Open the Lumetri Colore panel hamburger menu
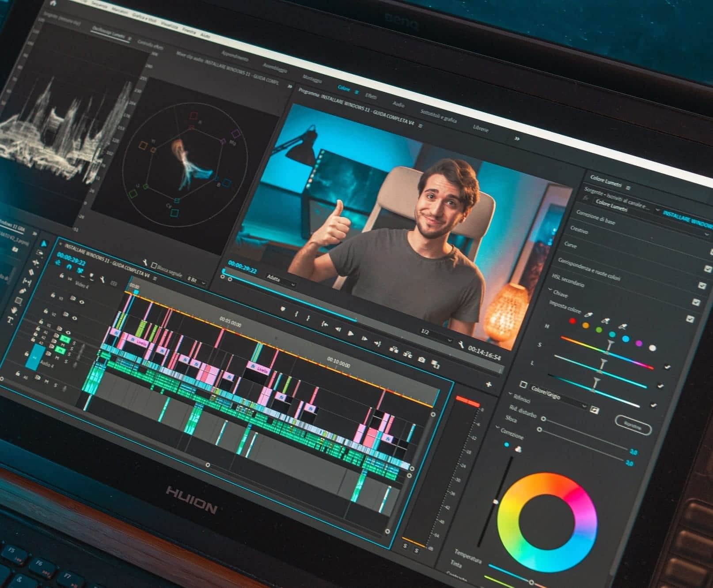Screen dimensions: 713x588 click(628, 188)
